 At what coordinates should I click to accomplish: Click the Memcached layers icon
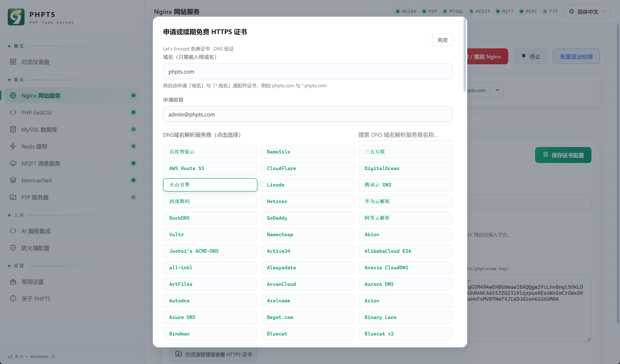pyautogui.click(x=13, y=180)
